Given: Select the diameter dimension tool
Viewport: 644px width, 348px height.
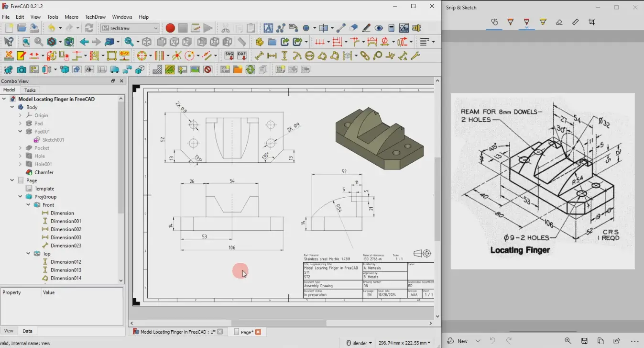Looking at the screenshot, I should click(x=309, y=56).
